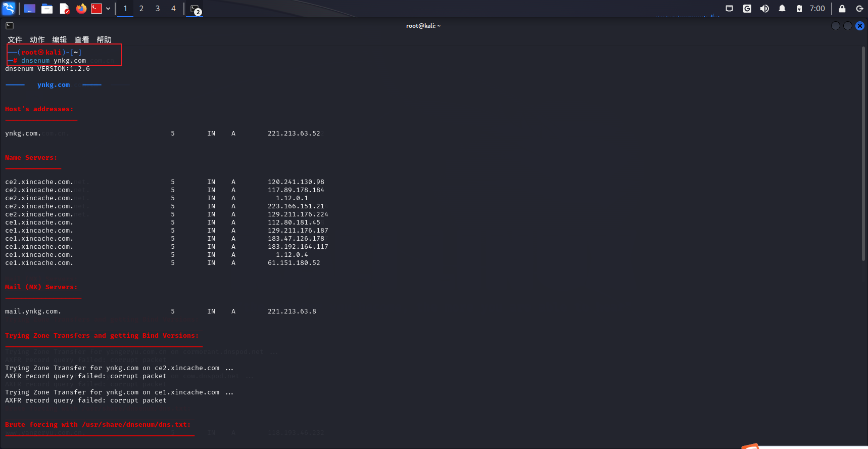Click IP address 117.89.178.184
The width and height of the screenshot is (868, 449).
(296, 190)
